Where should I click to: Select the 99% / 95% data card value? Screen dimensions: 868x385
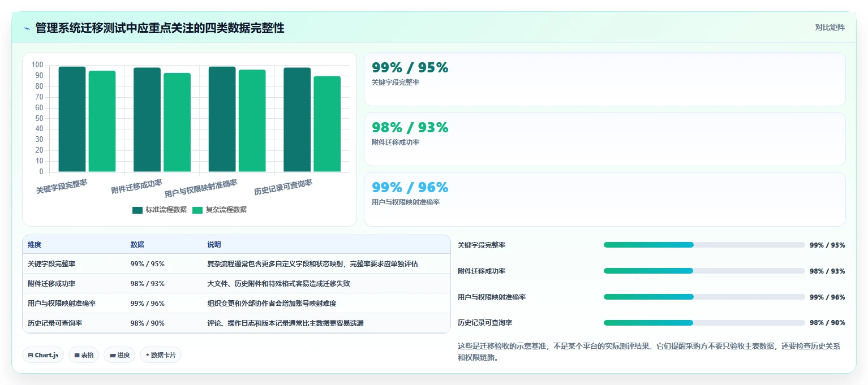pos(410,67)
